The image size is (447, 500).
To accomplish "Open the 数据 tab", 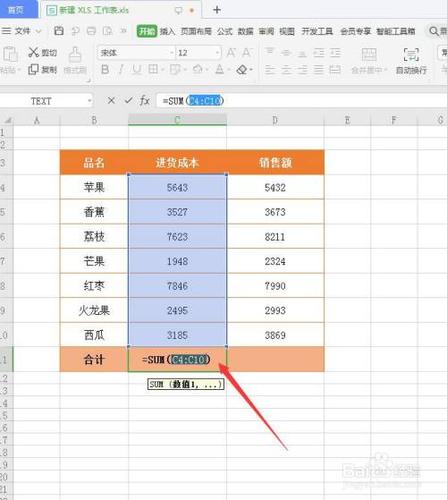I will [245, 31].
